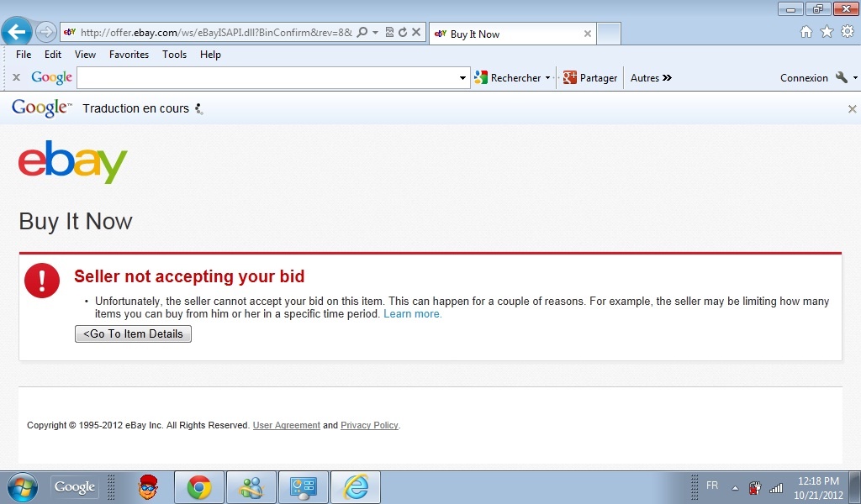This screenshot has height=504, width=861.
Task: Open the User Agreement link
Action: click(x=286, y=426)
